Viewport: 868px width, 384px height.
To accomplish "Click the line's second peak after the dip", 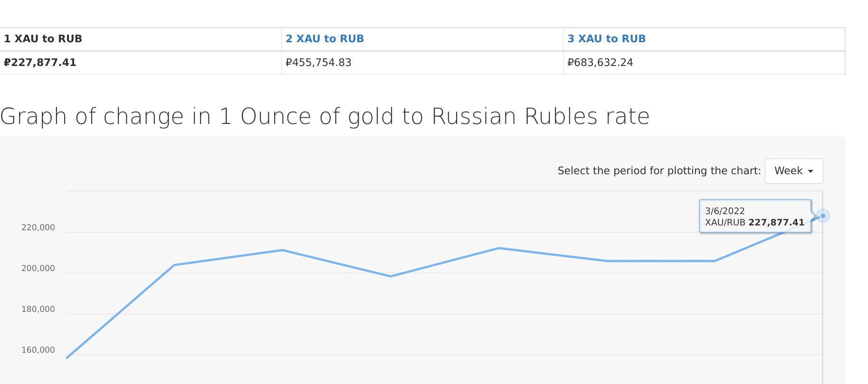I will (x=499, y=248).
